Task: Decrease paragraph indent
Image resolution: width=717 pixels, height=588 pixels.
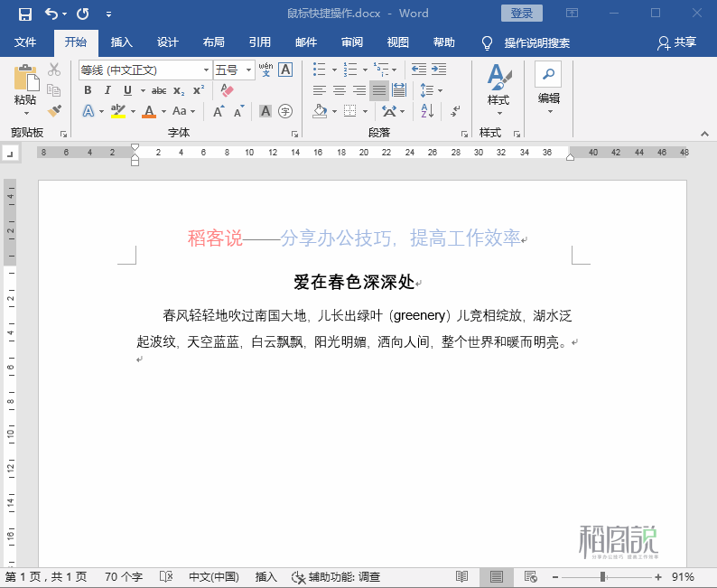Action: coord(418,70)
